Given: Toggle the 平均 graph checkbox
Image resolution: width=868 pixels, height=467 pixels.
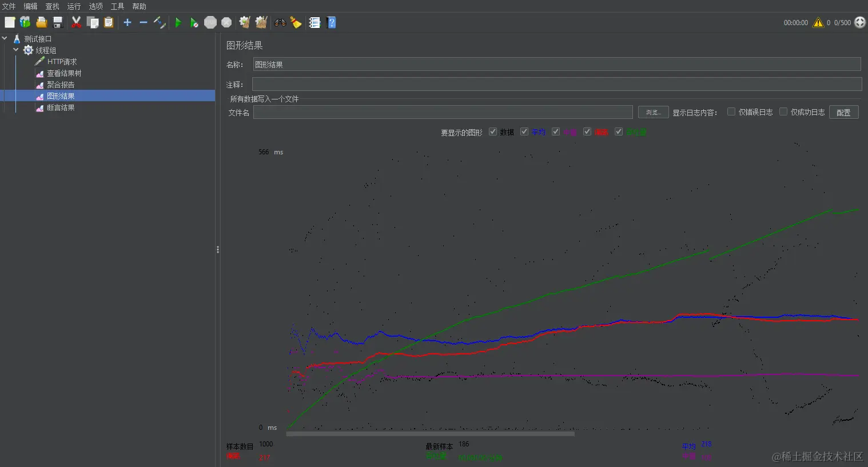Looking at the screenshot, I should [524, 132].
